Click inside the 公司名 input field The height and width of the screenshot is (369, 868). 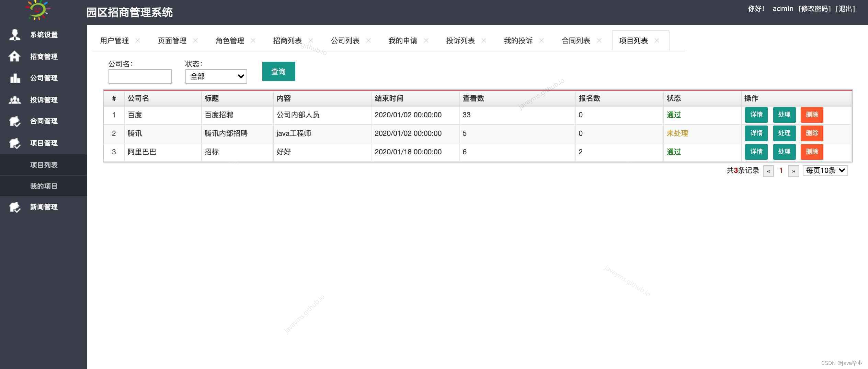pyautogui.click(x=139, y=76)
